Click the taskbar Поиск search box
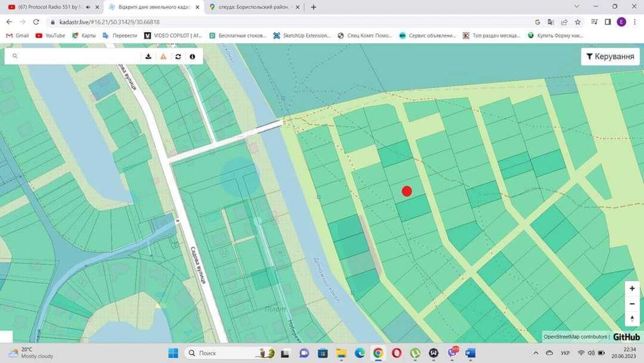Screen dimensions: 644x363 tap(230, 353)
